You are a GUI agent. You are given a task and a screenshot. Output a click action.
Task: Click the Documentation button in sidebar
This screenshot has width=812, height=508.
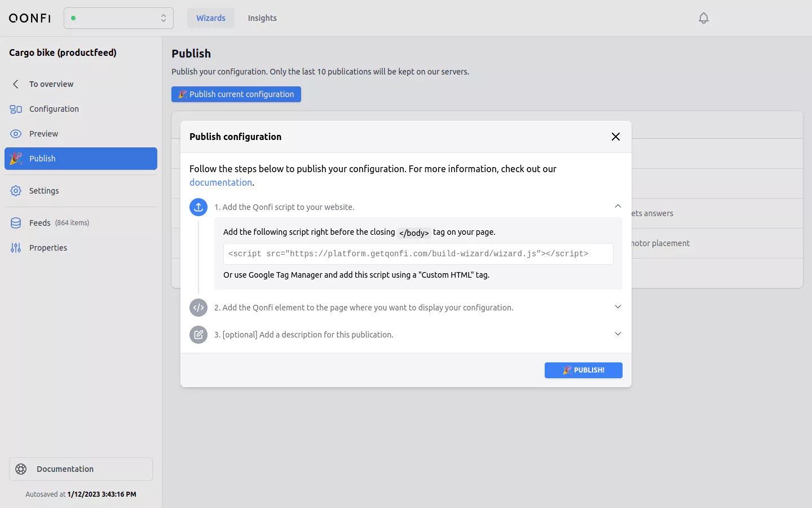[x=81, y=469]
